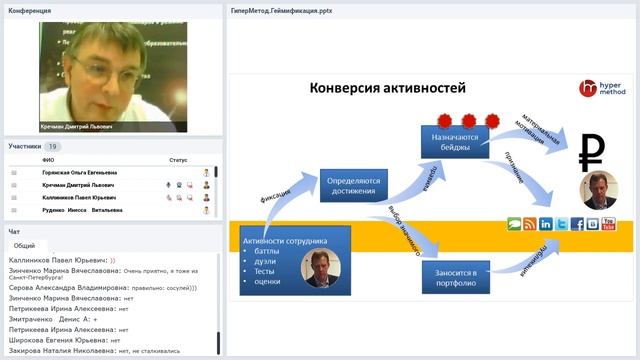The width and height of the screenshot is (640, 360).
Task: Click chat message from Широкова Евгения Юрьевна
Action: (64, 340)
